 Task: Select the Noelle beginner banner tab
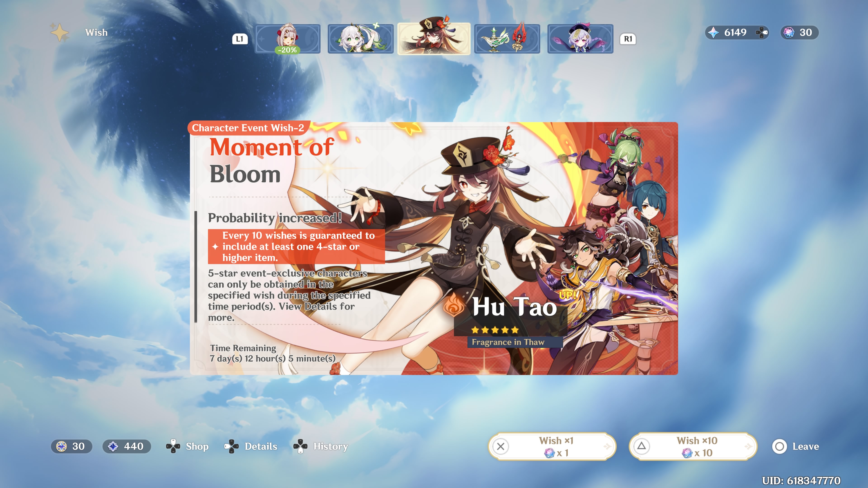(288, 39)
